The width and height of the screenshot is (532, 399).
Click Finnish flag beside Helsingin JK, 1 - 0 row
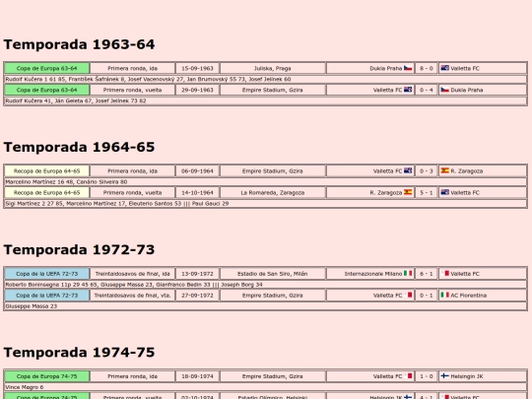click(x=444, y=376)
